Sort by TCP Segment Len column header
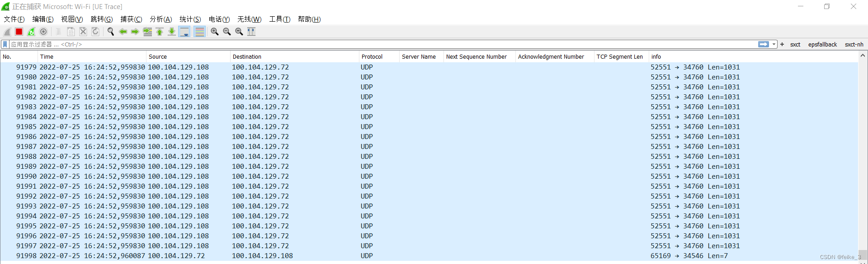The width and height of the screenshot is (868, 264). [x=621, y=57]
